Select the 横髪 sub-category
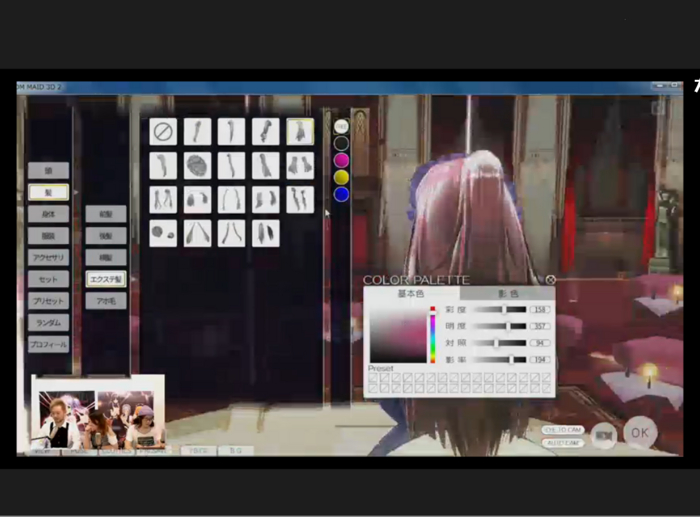700x517 pixels. 106,258
